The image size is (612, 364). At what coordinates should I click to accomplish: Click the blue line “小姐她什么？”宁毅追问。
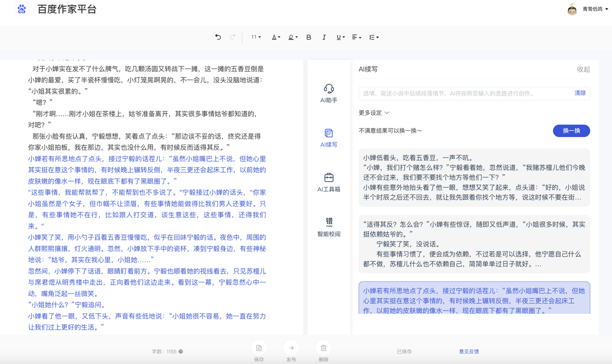(69, 305)
